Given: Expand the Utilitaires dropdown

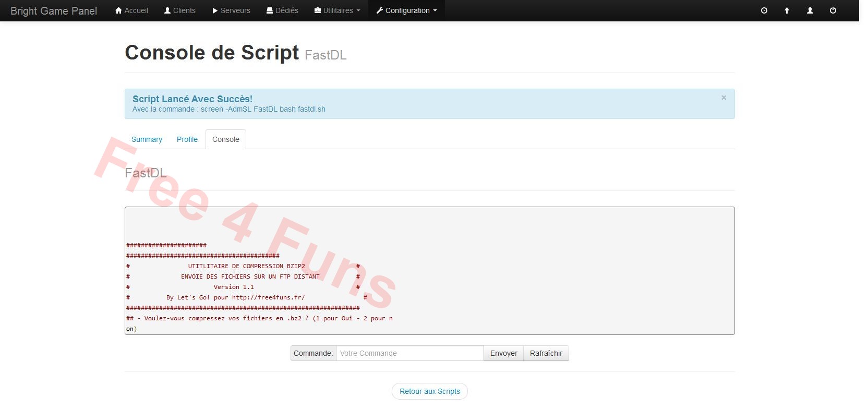Looking at the screenshot, I should click(x=337, y=10).
